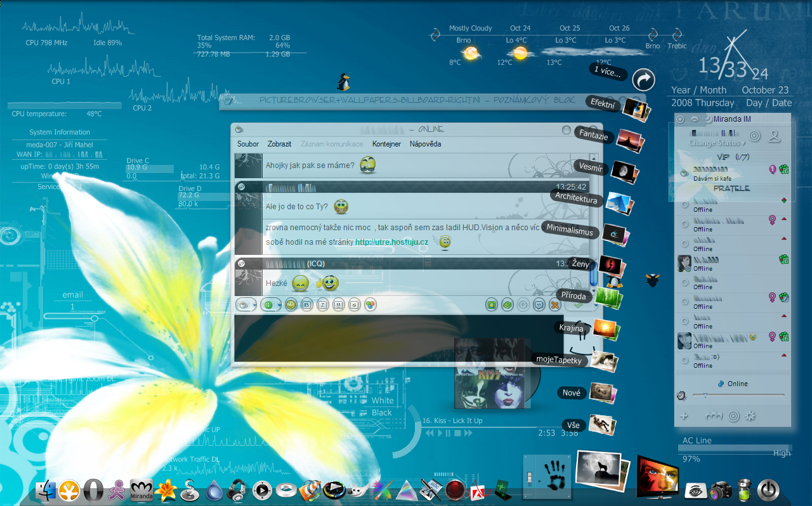Screen dimensions: 812x506
Task: Open the wolf moon photo thumbnail
Action: coord(598,469)
